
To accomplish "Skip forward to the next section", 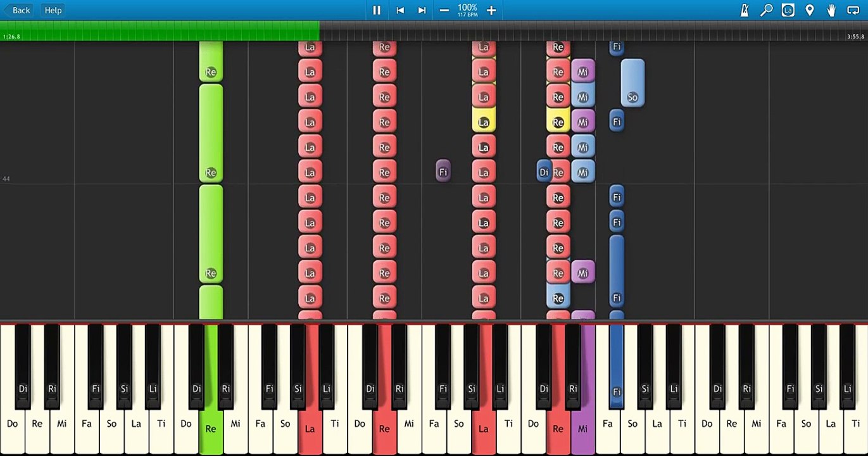I will tap(422, 10).
